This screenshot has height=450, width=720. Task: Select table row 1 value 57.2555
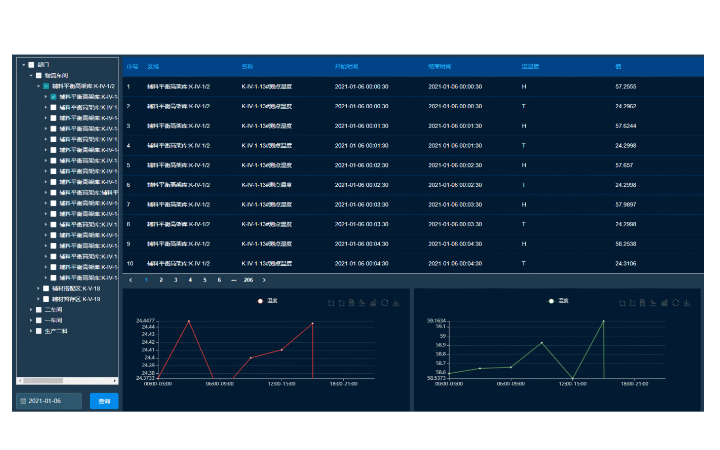626,87
